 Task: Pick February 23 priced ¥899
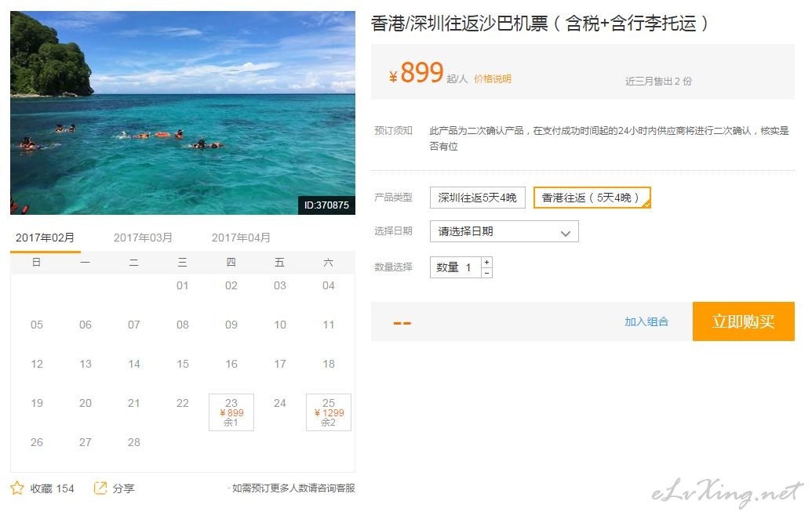click(231, 412)
